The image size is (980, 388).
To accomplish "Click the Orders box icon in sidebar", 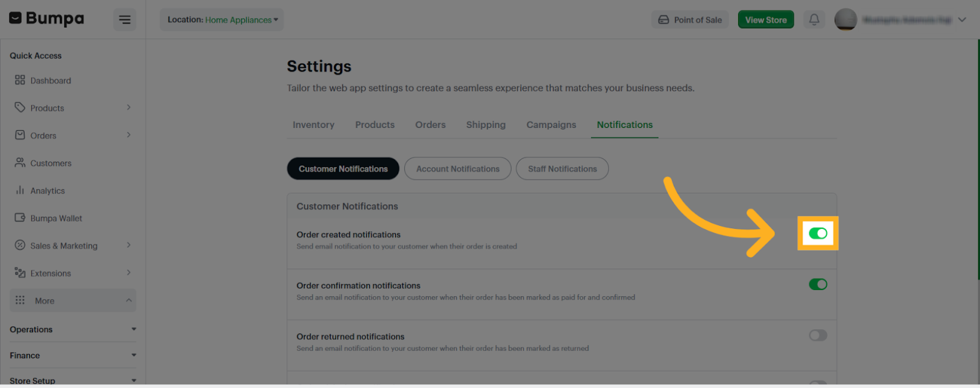I will [20, 135].
